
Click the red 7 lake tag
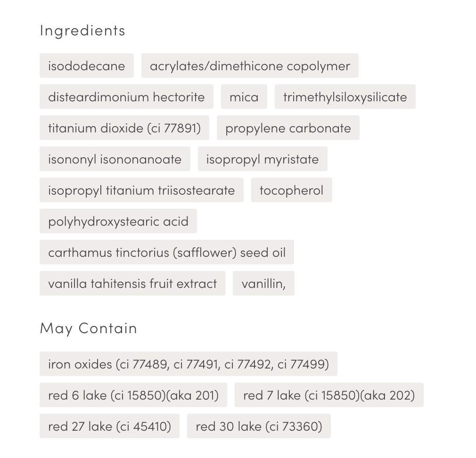[329, 395]
